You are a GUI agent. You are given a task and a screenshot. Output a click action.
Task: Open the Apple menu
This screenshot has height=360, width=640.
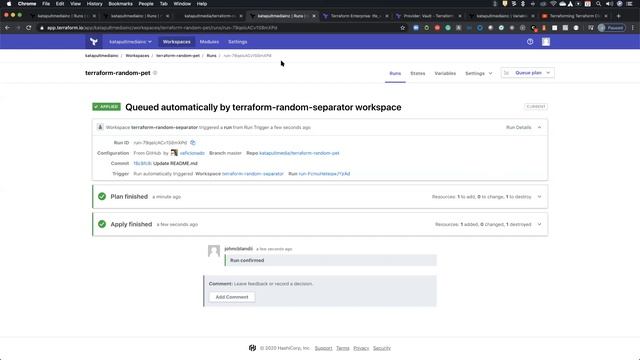point(9,4)
